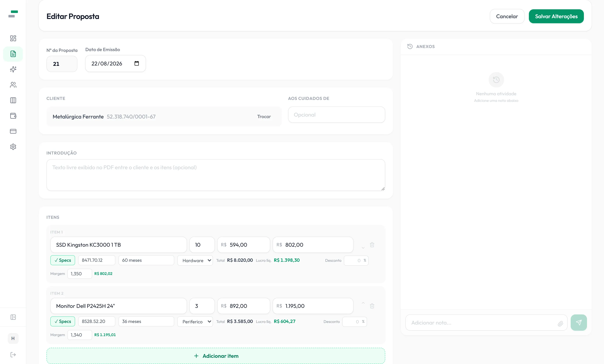Viewport: 604px width, 364px height.
Task: Focus the Aos Cuidados De optional field
Action: click(x=336, y=115)
